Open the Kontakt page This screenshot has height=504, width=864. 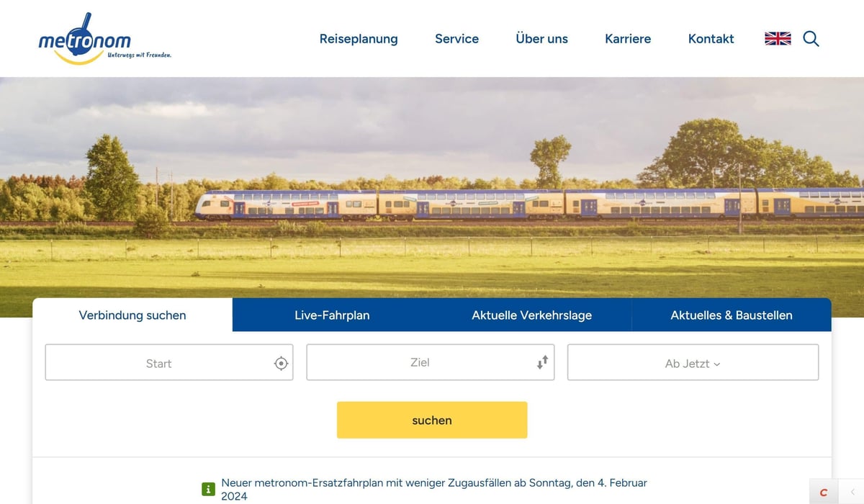tap(711, 39)
